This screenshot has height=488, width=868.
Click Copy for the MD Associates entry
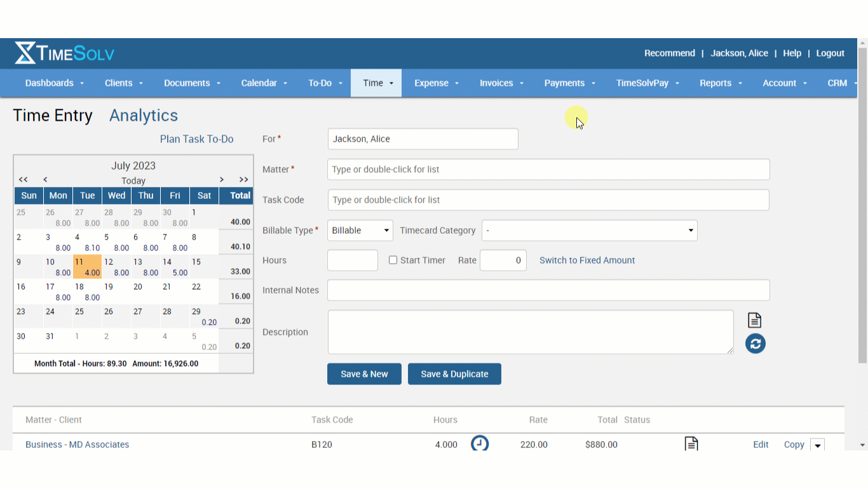[794, 445]
